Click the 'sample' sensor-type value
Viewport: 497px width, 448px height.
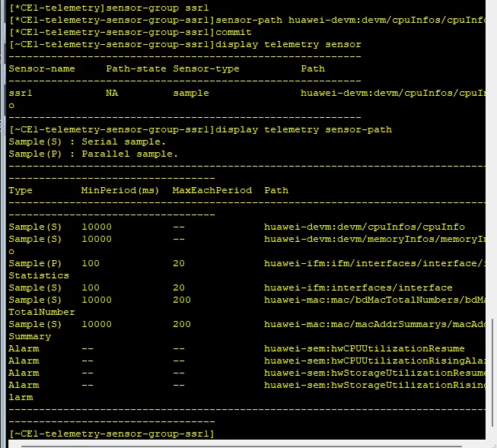pyautogui.click(x=191, y=93)
